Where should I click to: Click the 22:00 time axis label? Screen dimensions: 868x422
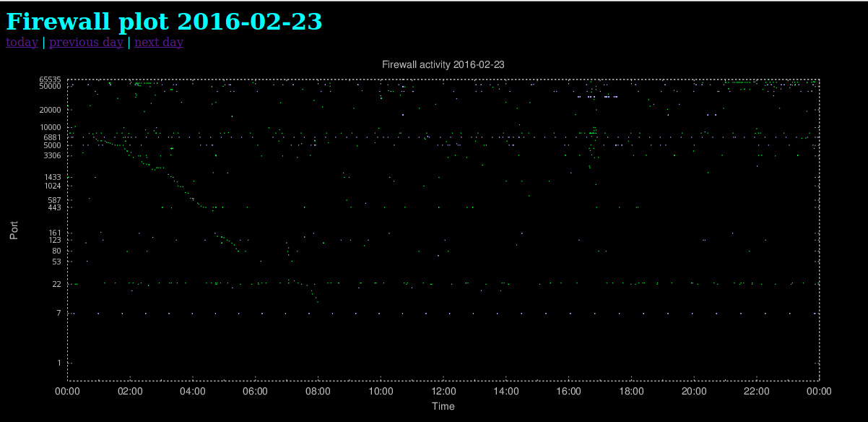(756, 391)
